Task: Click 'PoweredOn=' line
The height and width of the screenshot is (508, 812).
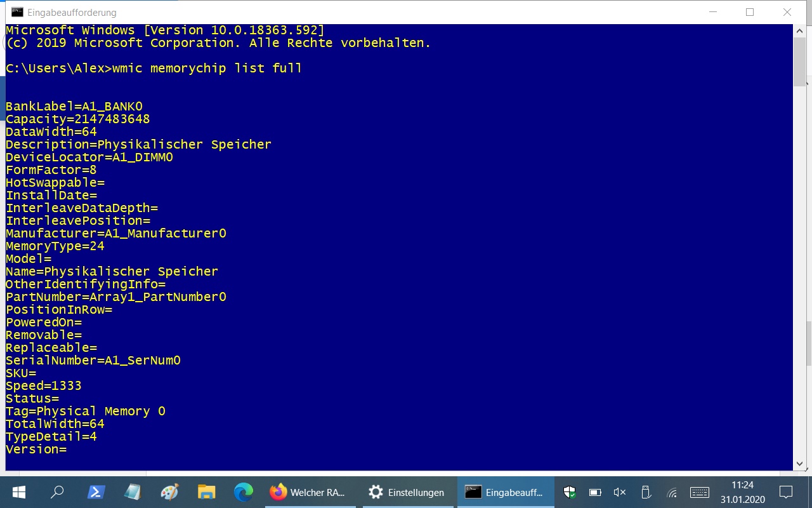Action: (x=44, y=322)
